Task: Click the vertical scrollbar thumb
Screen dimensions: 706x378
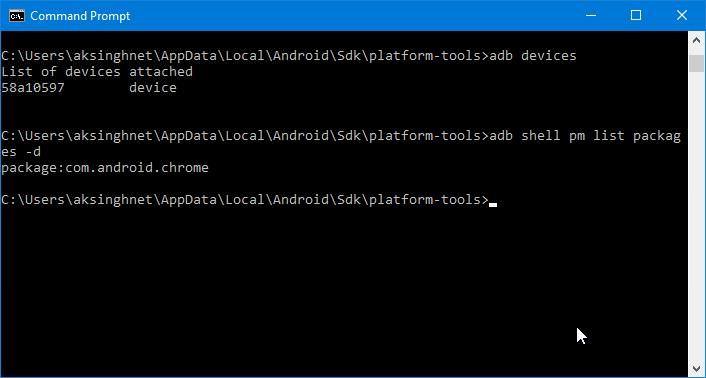Action: (696, 63)
